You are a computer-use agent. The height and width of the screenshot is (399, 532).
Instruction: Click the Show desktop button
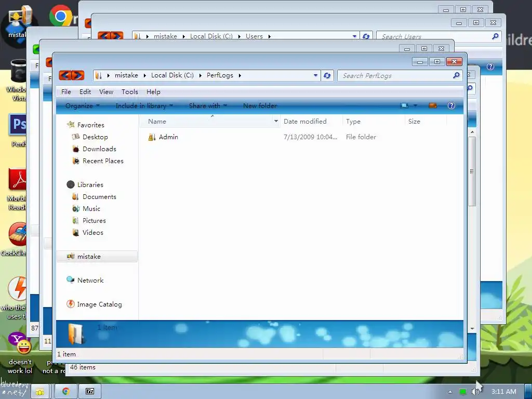click(528, 392)
